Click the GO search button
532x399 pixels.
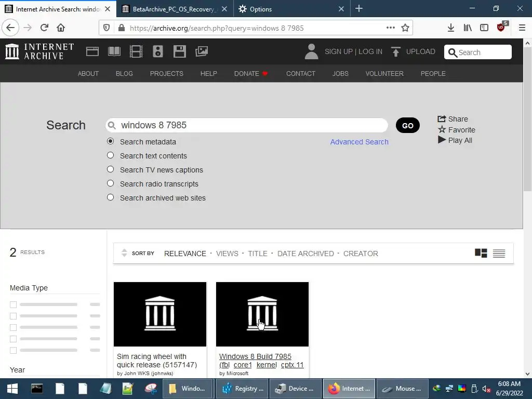[x=408, y=126]
